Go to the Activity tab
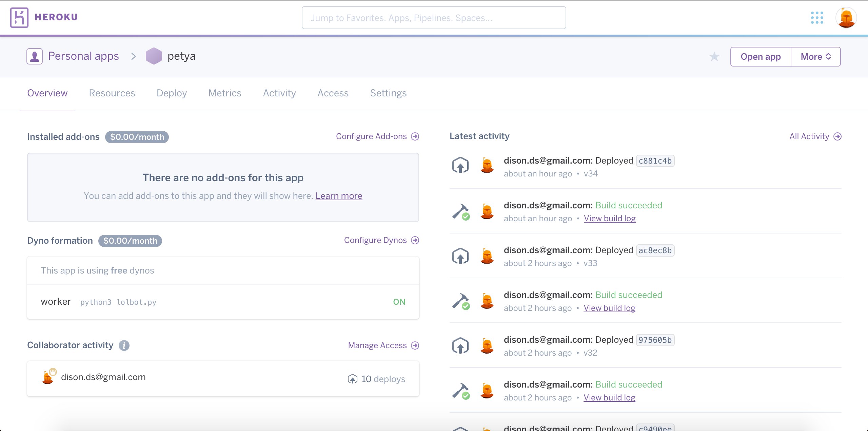 pyautogui.click(x=279, y=93)
